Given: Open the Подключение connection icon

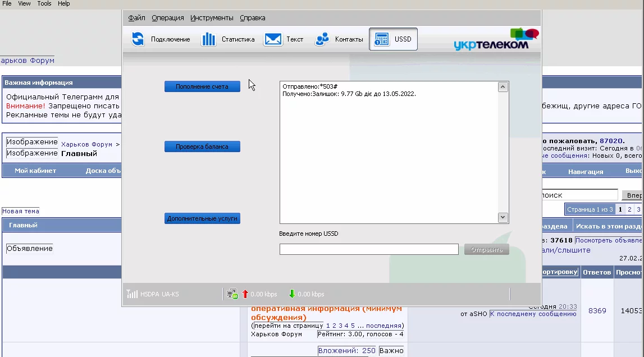Looking at the screenshot, I should pos(138,39).
